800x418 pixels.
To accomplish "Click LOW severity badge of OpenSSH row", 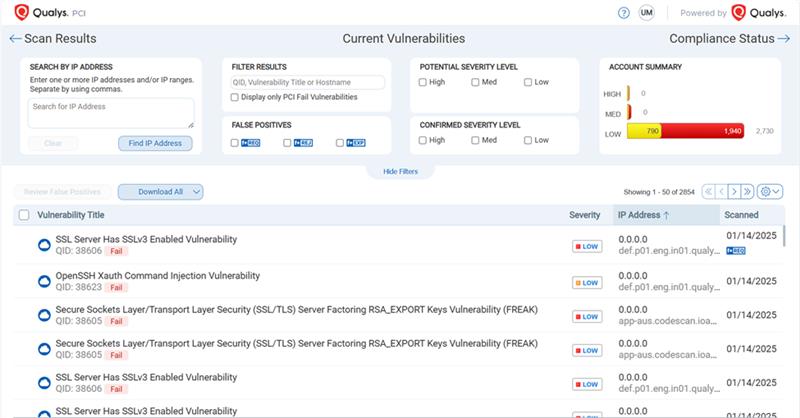I will coord(587,283).
